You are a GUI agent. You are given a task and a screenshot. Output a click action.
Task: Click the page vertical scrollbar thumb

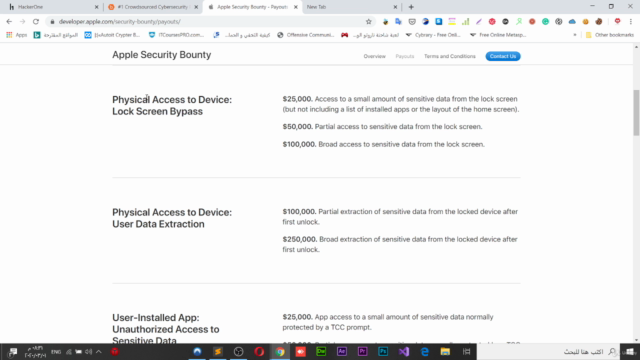[636, 113]
